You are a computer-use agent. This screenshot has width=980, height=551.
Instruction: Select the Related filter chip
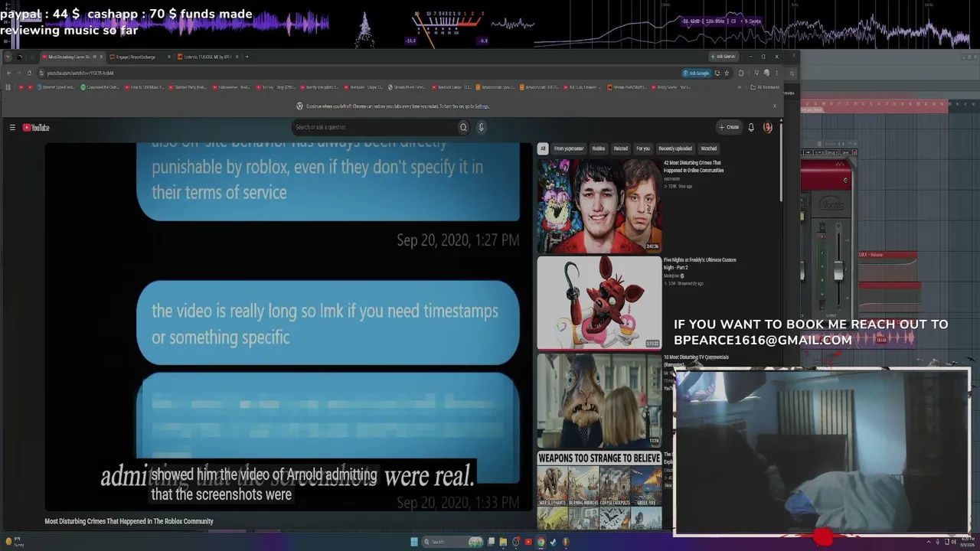[x=621, y=148]
